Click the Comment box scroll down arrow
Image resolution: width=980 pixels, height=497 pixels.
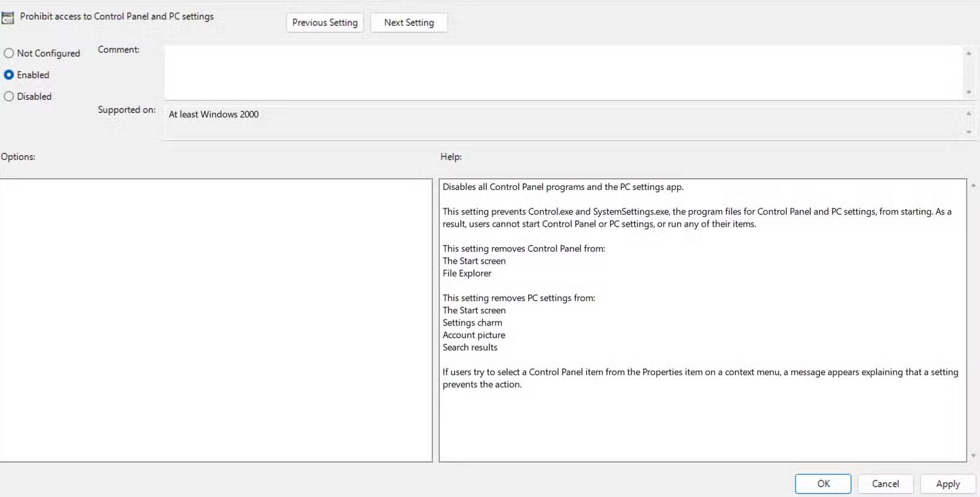tap(969, 92)
